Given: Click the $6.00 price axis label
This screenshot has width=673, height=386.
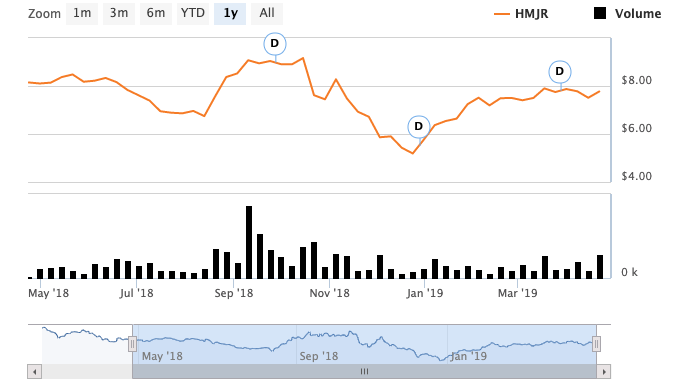Looking at the screenshot, I should [x=636, y=128].
